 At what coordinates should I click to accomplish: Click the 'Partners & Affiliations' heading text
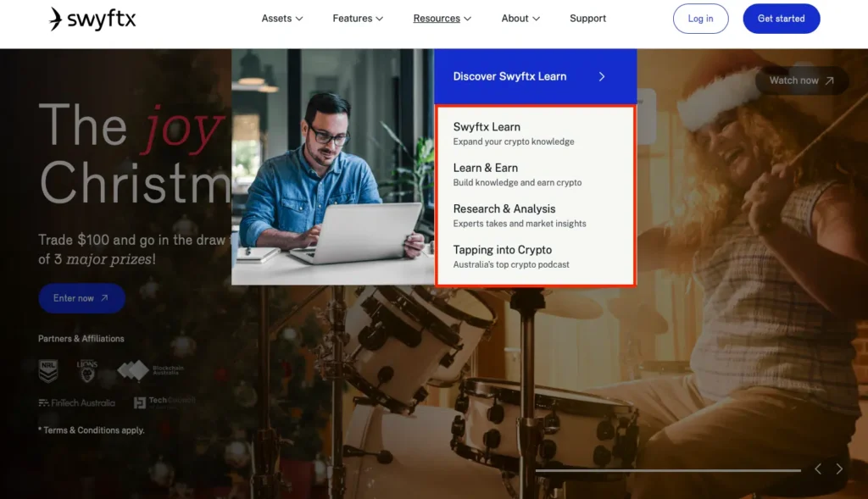pos(81,339)
